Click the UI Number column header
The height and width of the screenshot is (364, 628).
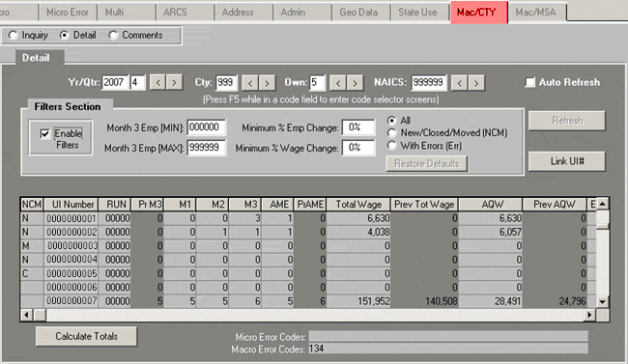pos(71,205)
